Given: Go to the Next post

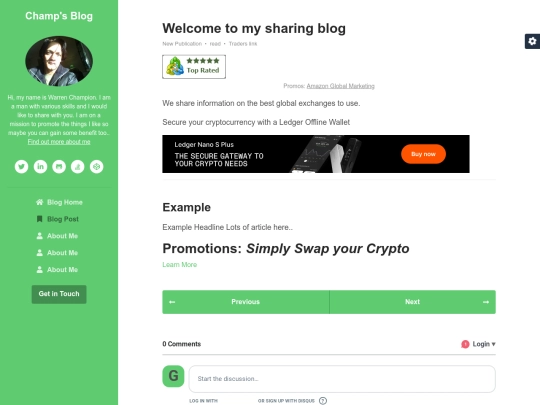Looking at the screenshot, I should (413, 302).
